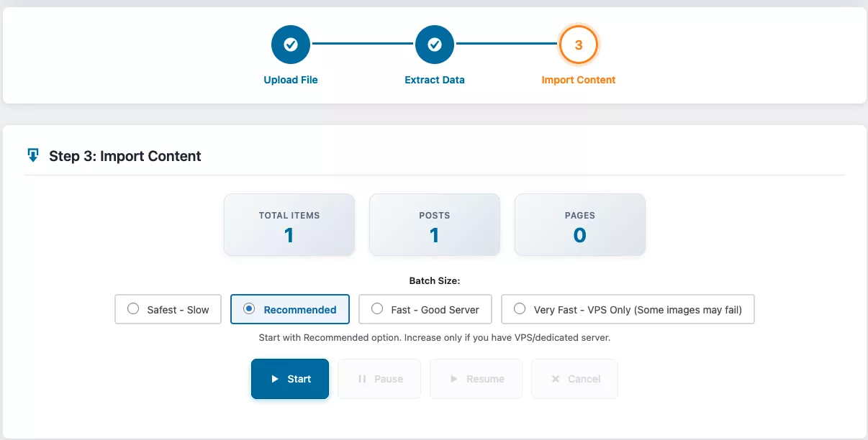Select the Safest - Slow batch size
Screen dimensions: 868x440
coord(168,309)
